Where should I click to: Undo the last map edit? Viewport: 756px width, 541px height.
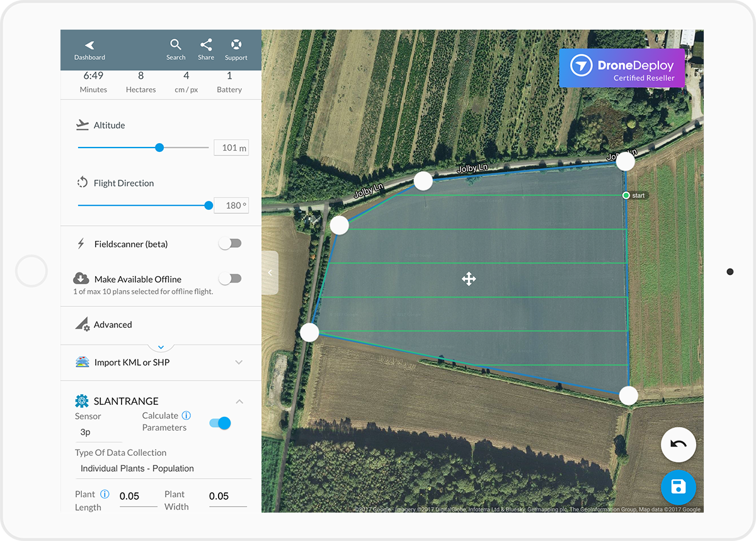679,445
